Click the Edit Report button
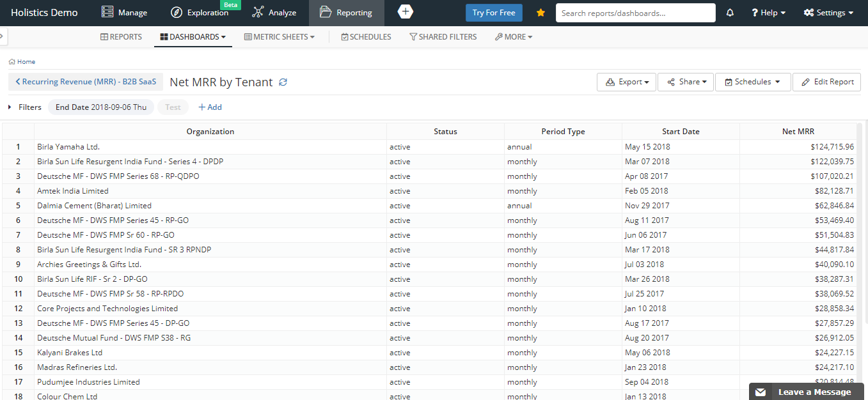868x400 pixels. tap(827, 82)
